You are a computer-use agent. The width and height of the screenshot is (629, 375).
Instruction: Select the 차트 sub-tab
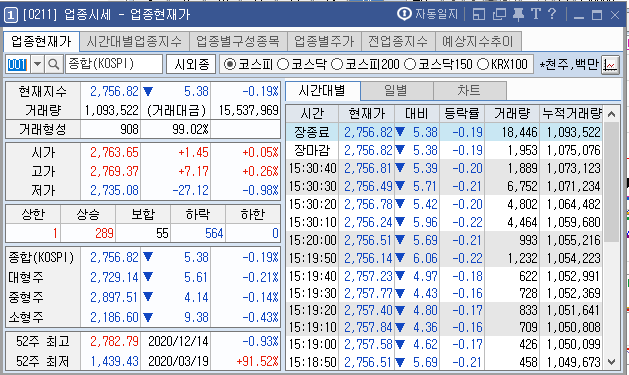(x=469, y=91)
